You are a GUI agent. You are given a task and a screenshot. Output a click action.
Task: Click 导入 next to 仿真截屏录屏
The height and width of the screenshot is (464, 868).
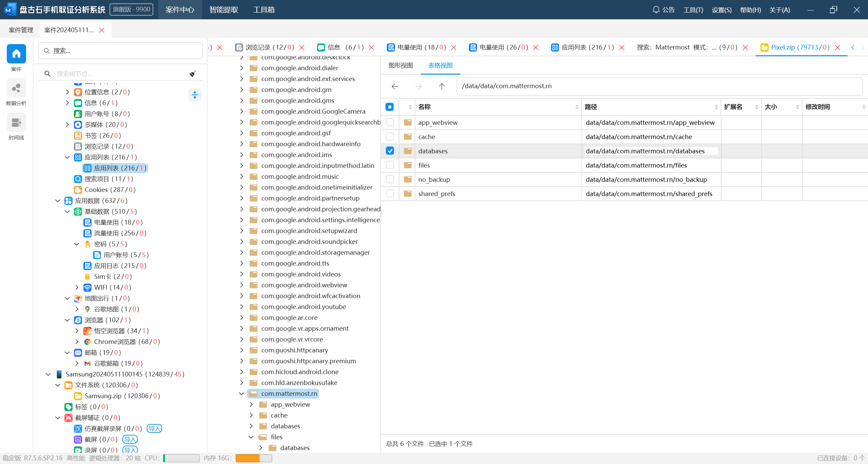click(x=154, y=428)
